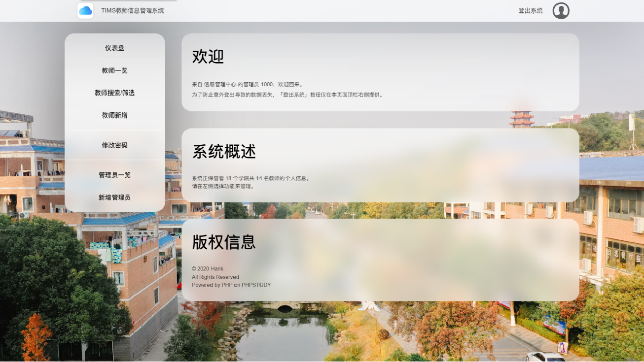This screenshot has width=644, height=362.
Task: Open 仪表盘 from the sidebar
Action: click(114, 48)
